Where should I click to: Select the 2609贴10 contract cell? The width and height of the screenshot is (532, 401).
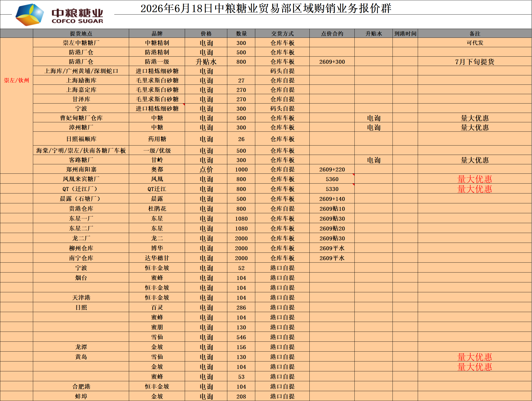[332, 209]
